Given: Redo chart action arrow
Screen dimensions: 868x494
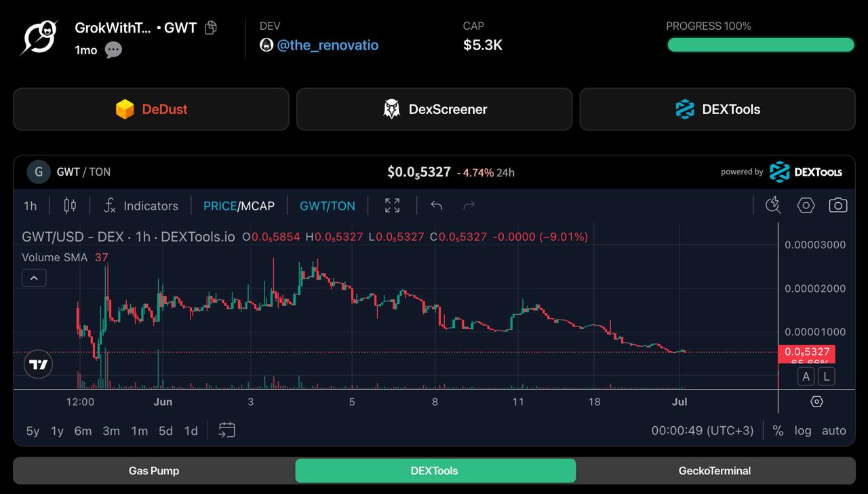Looking at the screenshot, I should [469, 206].
